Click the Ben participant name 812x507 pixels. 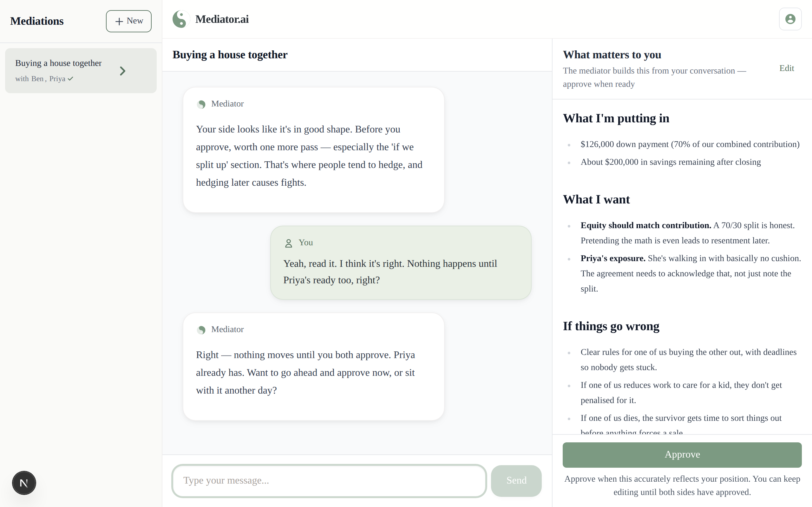point(37,79)
